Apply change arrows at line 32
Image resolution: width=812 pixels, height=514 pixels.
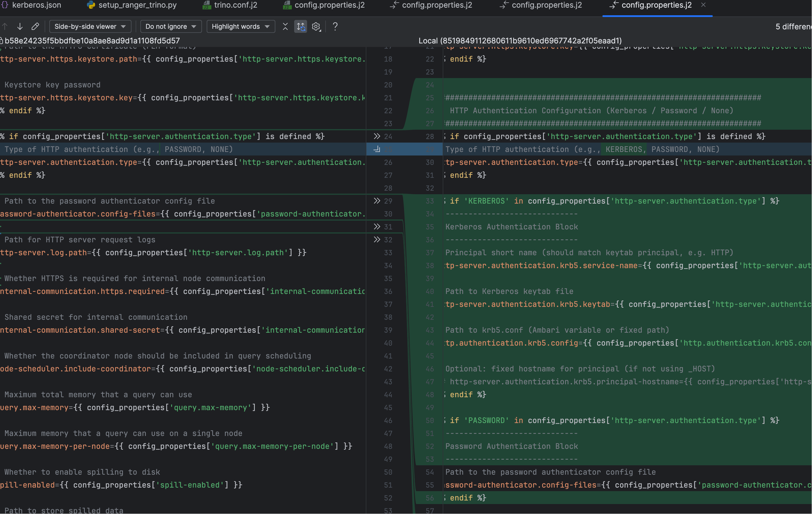pyautogui.click(x=377, y=240)
